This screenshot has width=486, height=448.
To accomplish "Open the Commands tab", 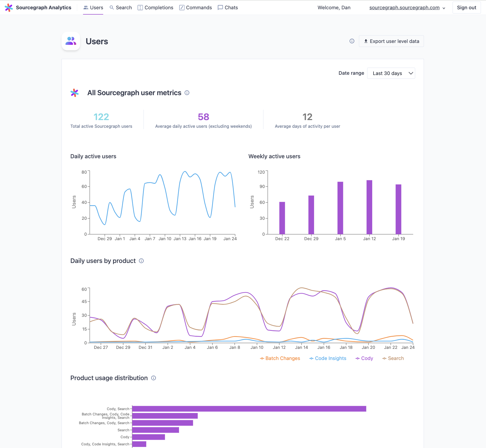I will tap(196, 8).
